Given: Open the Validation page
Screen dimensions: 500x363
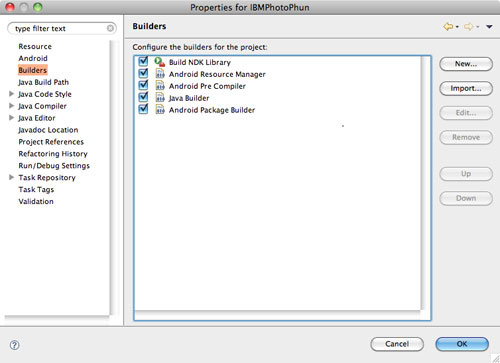Looking at the screenshot, I should [x=36, y=202].
